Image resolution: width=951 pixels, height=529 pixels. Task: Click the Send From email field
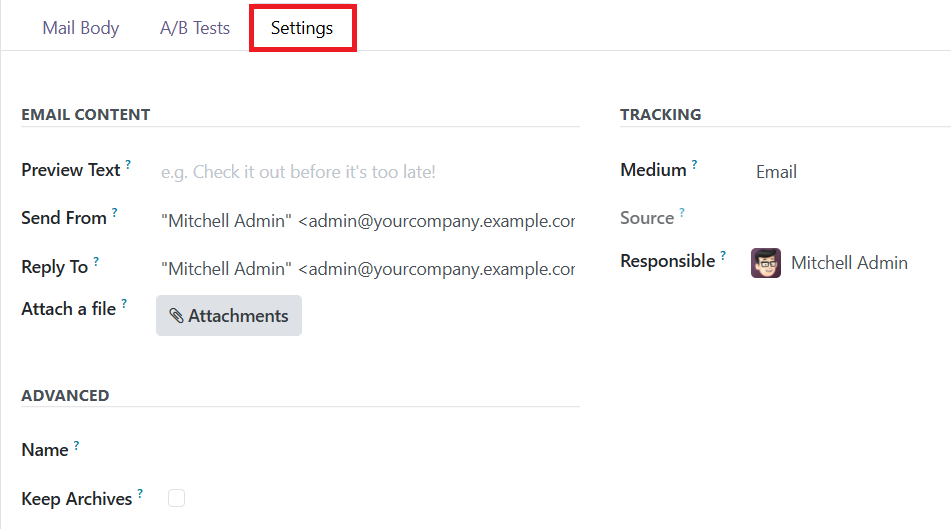tap(368, 221)
